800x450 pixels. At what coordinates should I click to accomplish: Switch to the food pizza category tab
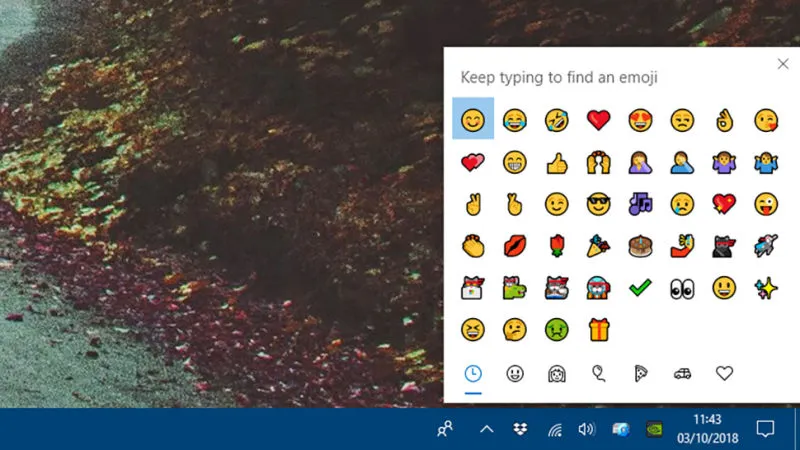pyautogui.click(x=641, y=373)
